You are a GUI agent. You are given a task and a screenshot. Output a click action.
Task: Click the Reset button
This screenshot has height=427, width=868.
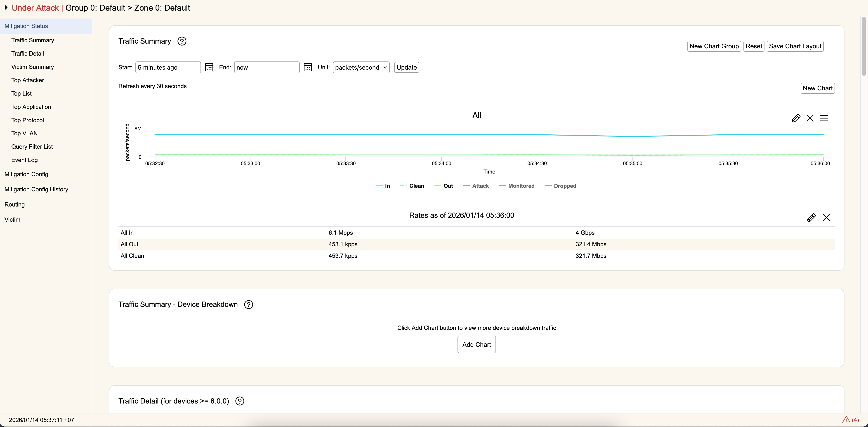point(754,46)
